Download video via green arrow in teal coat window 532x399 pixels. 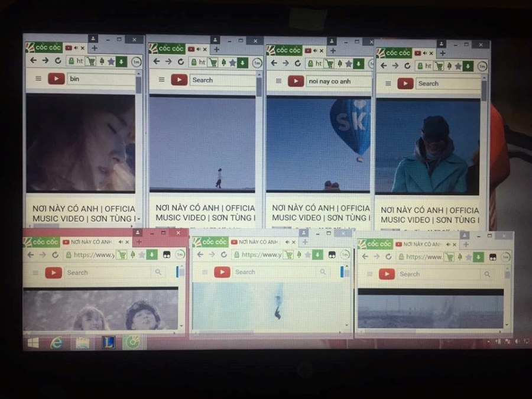point(468,66)
